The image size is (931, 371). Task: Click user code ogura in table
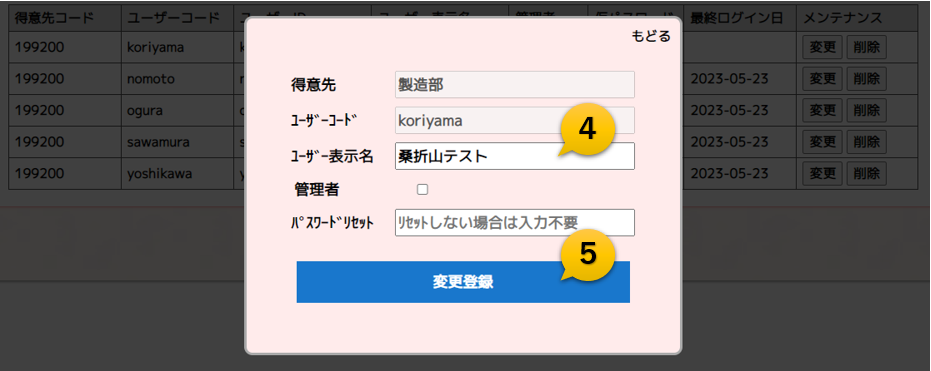click(x=145, y=110)
